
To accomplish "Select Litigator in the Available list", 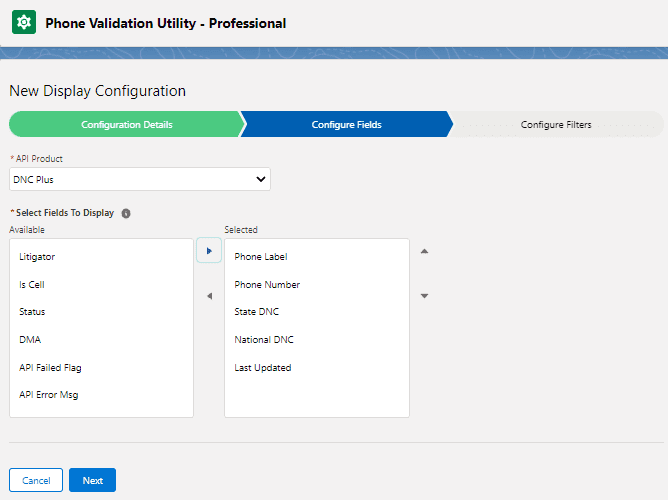I will (37, 257).
